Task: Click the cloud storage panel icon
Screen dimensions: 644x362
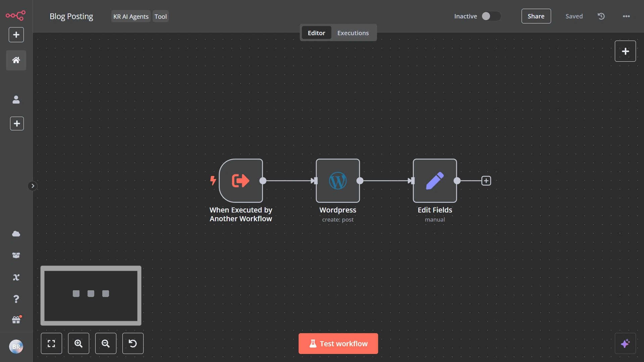Action: click(16, 234)
